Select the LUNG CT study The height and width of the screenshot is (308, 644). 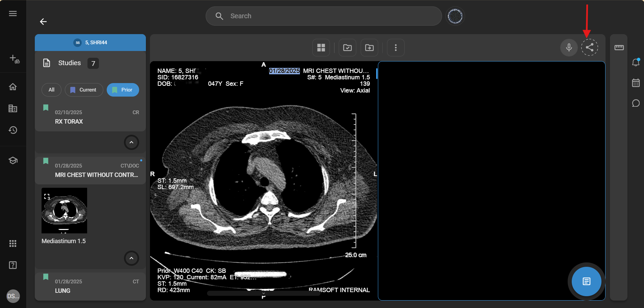[90, 286]
